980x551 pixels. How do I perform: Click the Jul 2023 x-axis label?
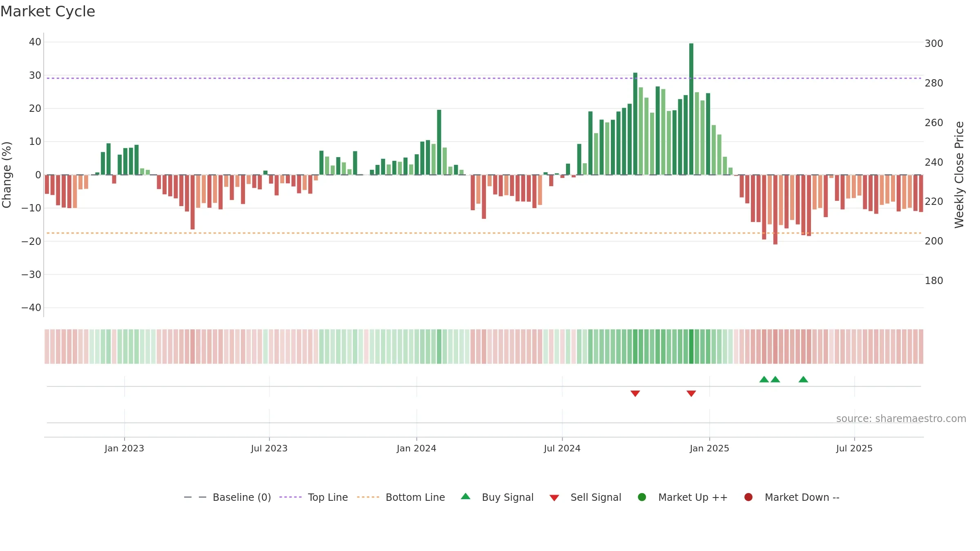(269, 449)
